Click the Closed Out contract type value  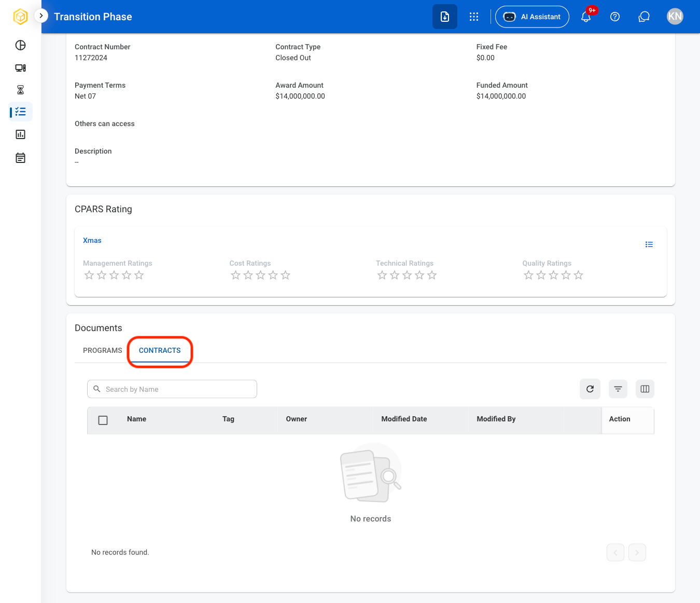(x=293, y=58)
